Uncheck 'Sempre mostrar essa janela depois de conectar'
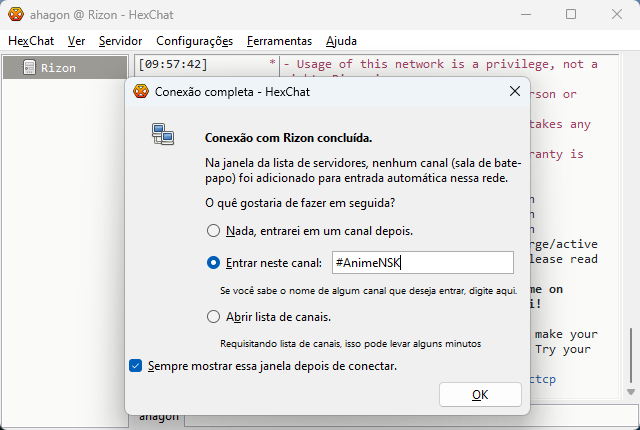 136,366
